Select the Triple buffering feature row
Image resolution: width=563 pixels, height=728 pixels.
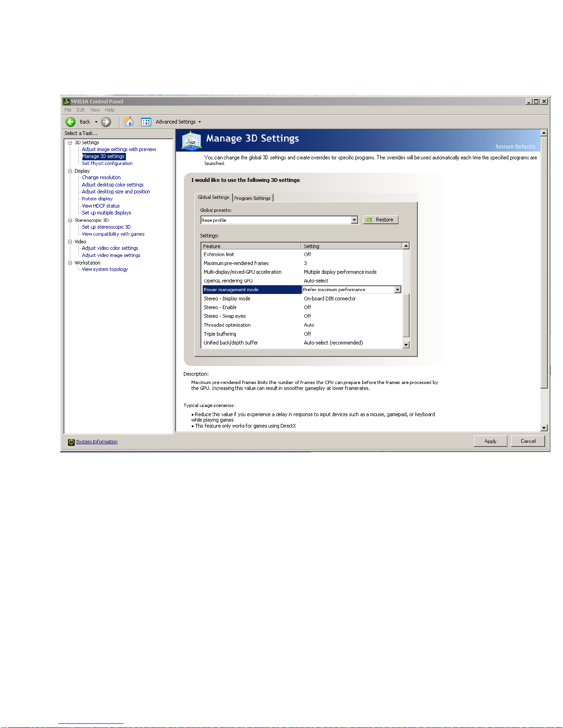pyautogui.click(x=302, y=334)
